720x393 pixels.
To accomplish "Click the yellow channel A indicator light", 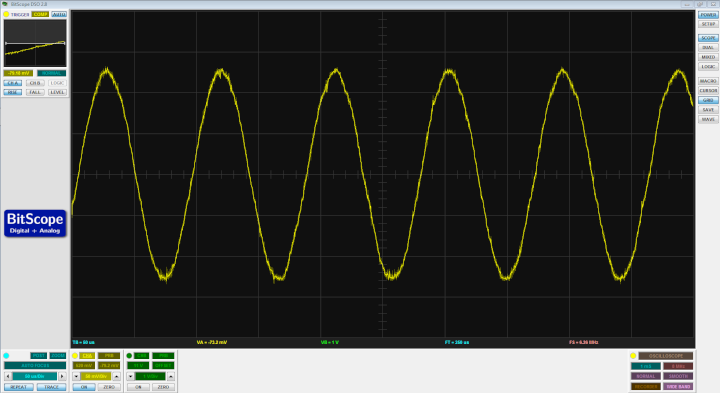I will coord(75,356).
